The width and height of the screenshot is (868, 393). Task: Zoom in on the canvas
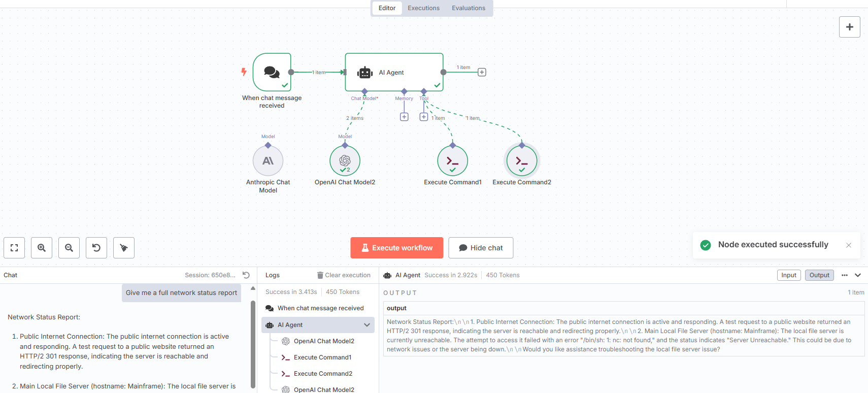point(42,248)
